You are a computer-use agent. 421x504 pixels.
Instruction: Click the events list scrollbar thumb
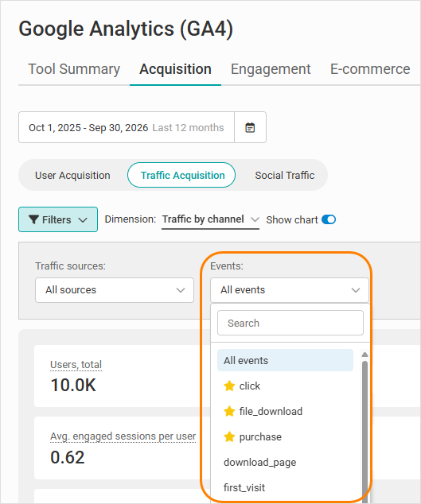tap(364, 431)
